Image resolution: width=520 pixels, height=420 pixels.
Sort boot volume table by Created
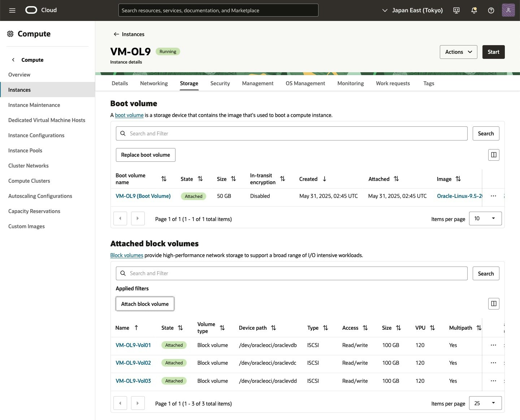click(x=324, y=179)
